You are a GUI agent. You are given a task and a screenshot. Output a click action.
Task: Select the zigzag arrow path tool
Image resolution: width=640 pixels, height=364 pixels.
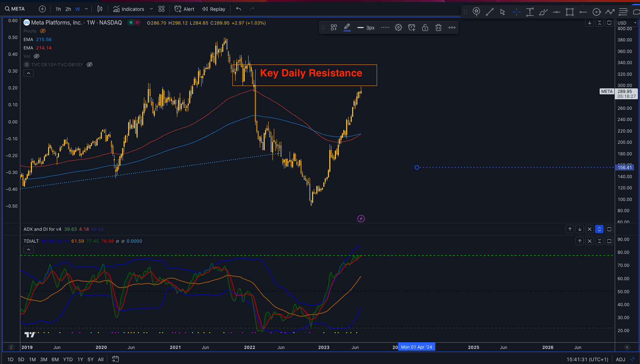610,12
